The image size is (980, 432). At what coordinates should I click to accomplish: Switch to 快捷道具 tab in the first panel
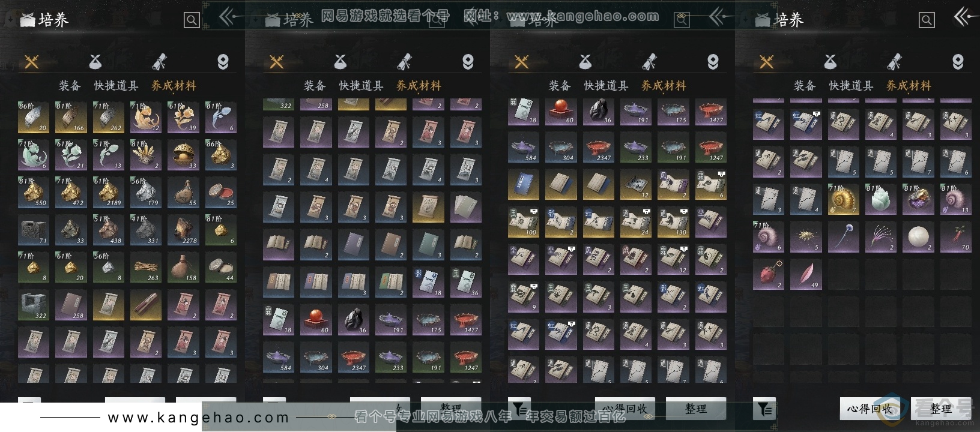[116, 86]
